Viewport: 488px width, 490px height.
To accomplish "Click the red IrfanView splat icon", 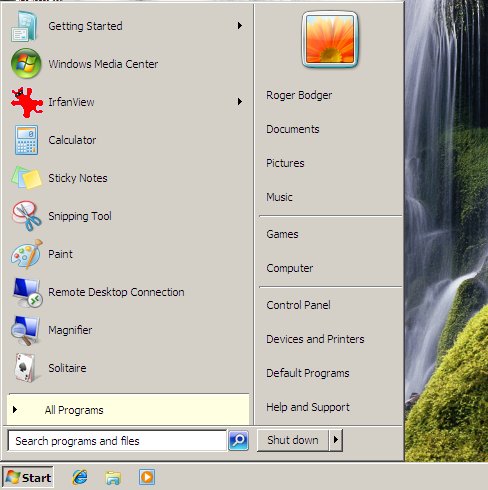I will click(x=27, y=102).
